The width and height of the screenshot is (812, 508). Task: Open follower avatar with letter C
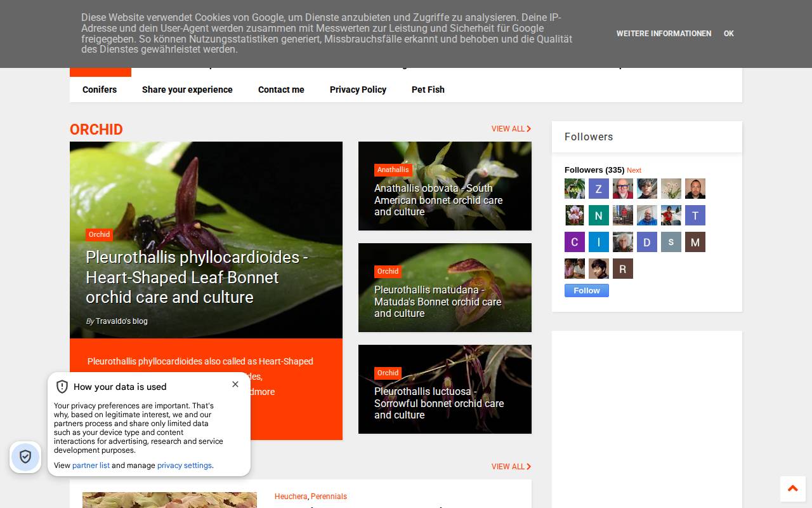575,242
